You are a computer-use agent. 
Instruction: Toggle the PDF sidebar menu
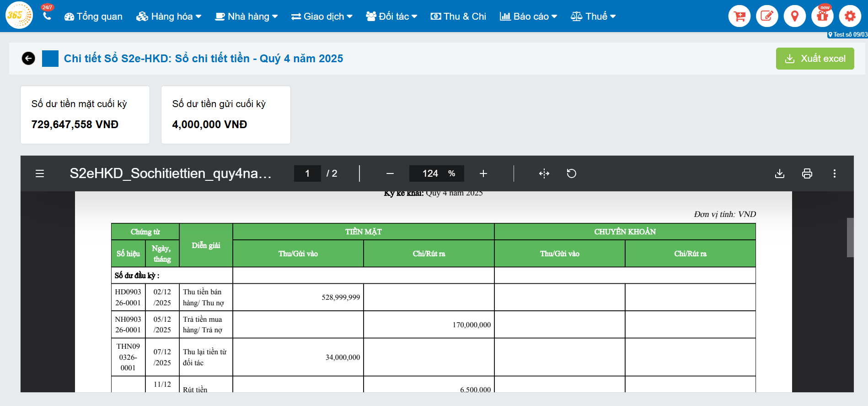40,173
